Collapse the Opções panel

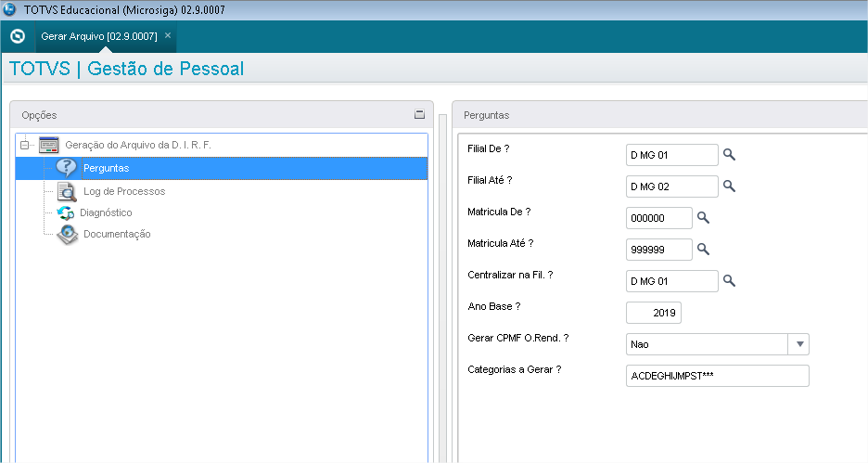pyautogui.click(x=419, y=114)
